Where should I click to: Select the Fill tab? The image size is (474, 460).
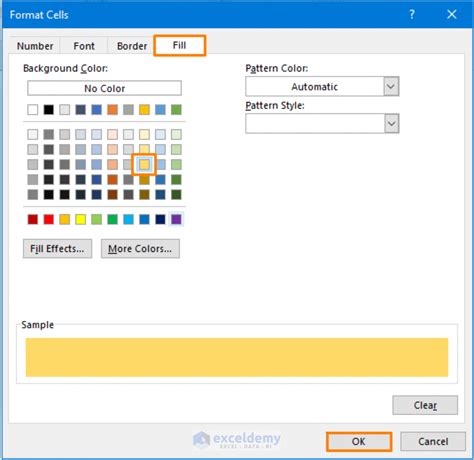[x=180, y=45]
